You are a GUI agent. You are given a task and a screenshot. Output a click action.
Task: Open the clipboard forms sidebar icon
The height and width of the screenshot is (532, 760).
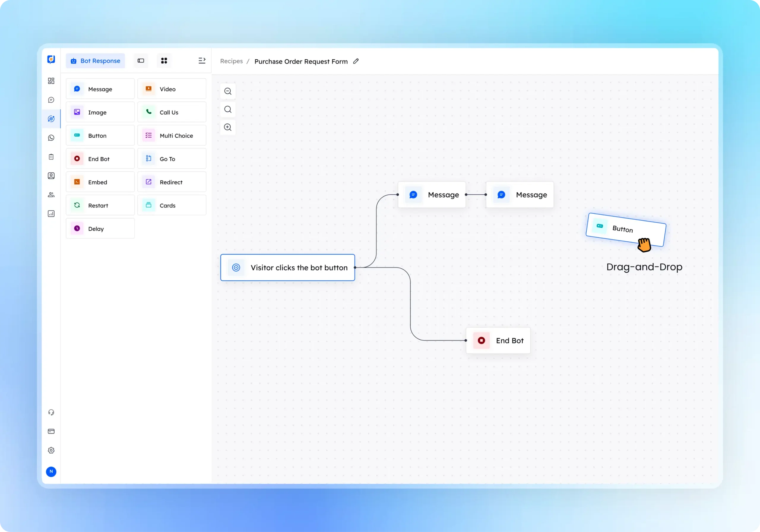[51, 156]
